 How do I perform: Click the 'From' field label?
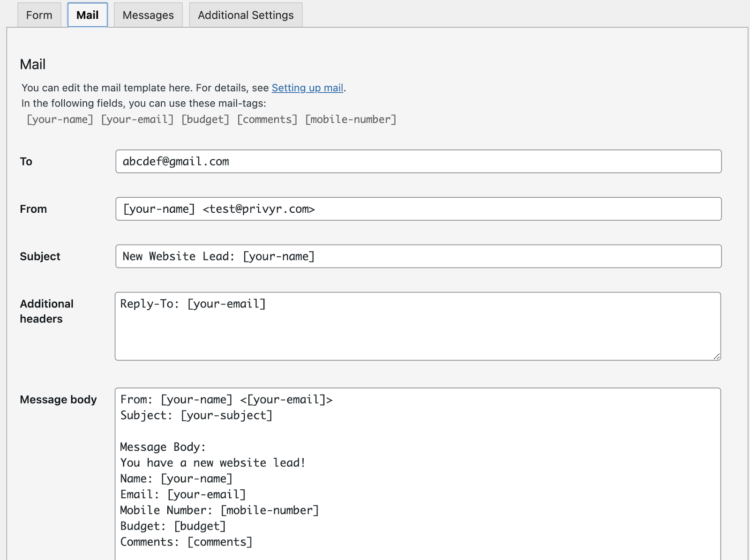tap(33, 209)
